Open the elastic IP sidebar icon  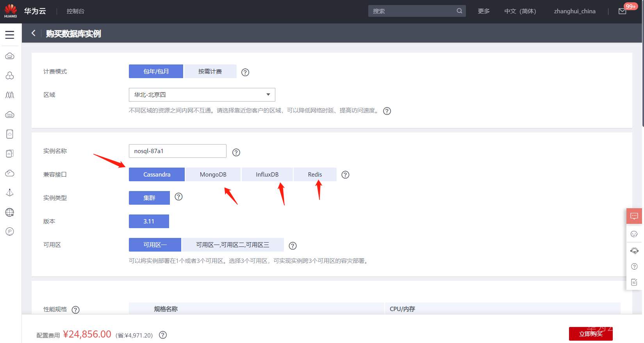click(x=10, y=232)
